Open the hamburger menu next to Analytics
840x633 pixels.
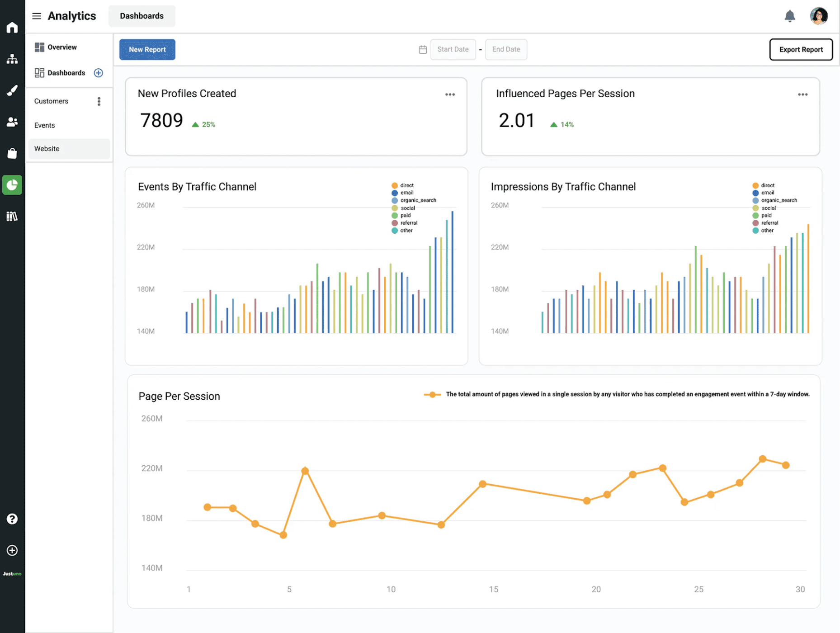36,15
